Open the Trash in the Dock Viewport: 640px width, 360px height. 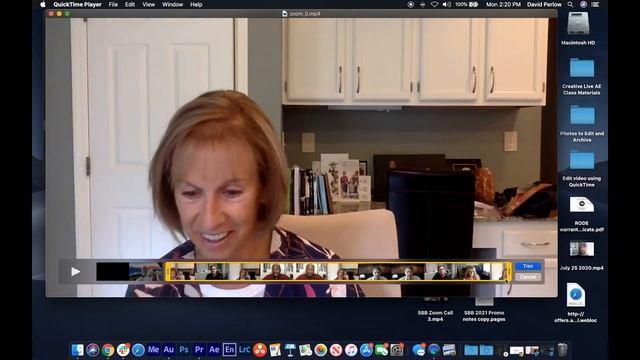(562, 350)
